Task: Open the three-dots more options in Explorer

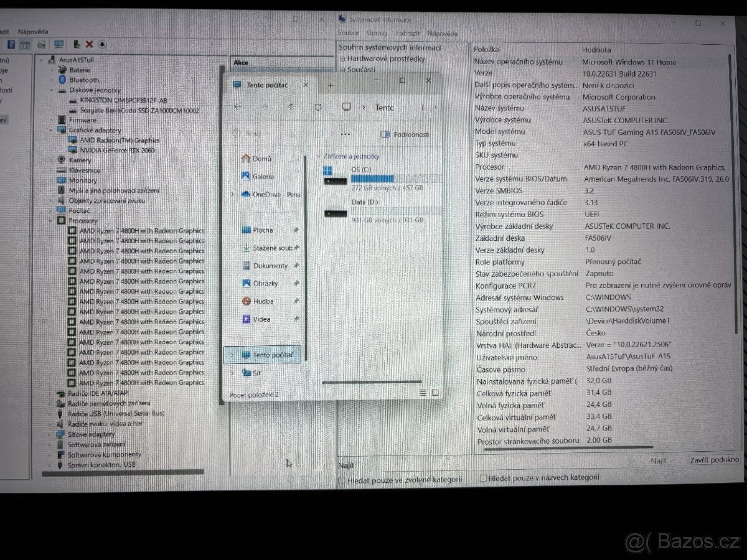Action: coord(345,134)
